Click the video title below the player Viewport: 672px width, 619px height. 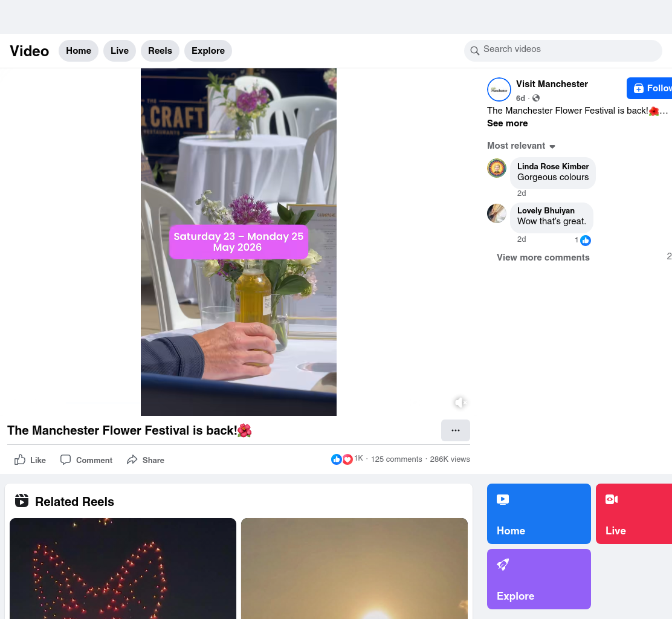tap(129, 430)
